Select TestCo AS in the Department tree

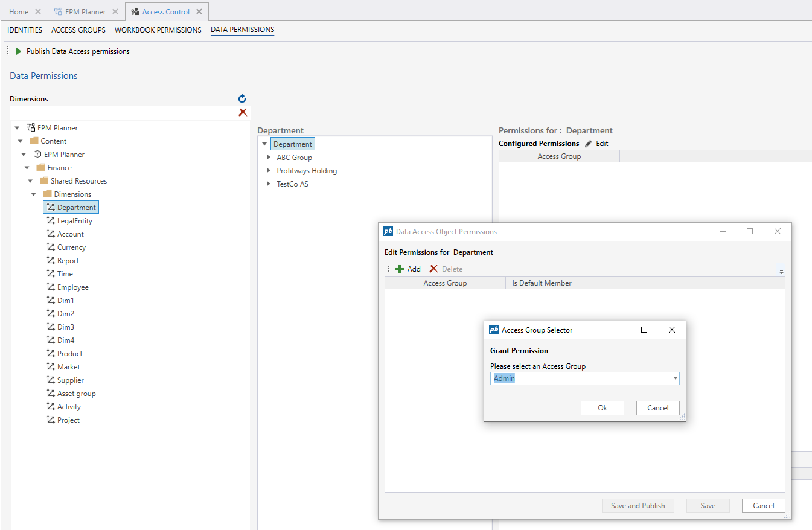pos(292,184)
